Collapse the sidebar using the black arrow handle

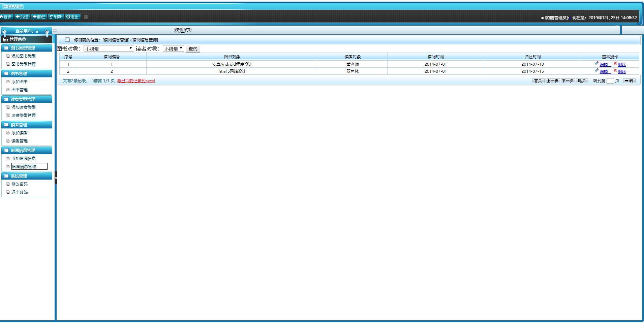click(55, 177)
